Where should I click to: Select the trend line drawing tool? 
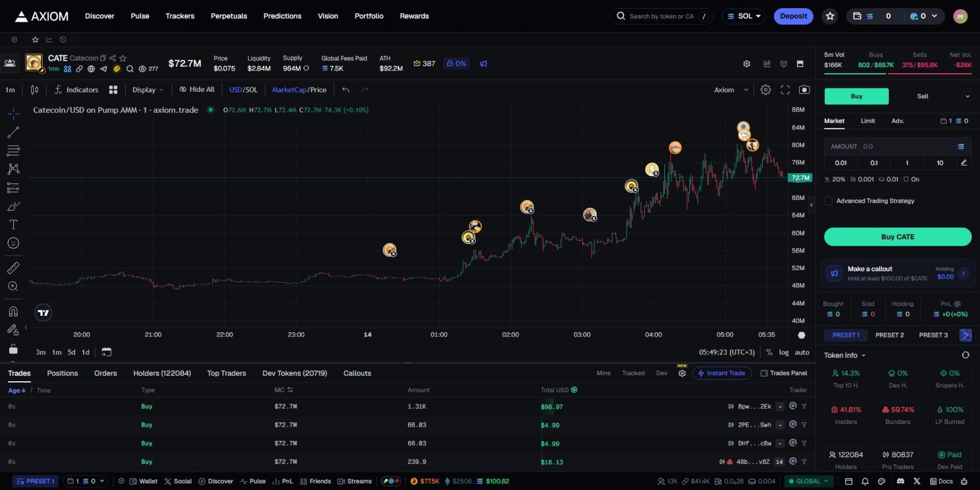(x=14, y=132)
